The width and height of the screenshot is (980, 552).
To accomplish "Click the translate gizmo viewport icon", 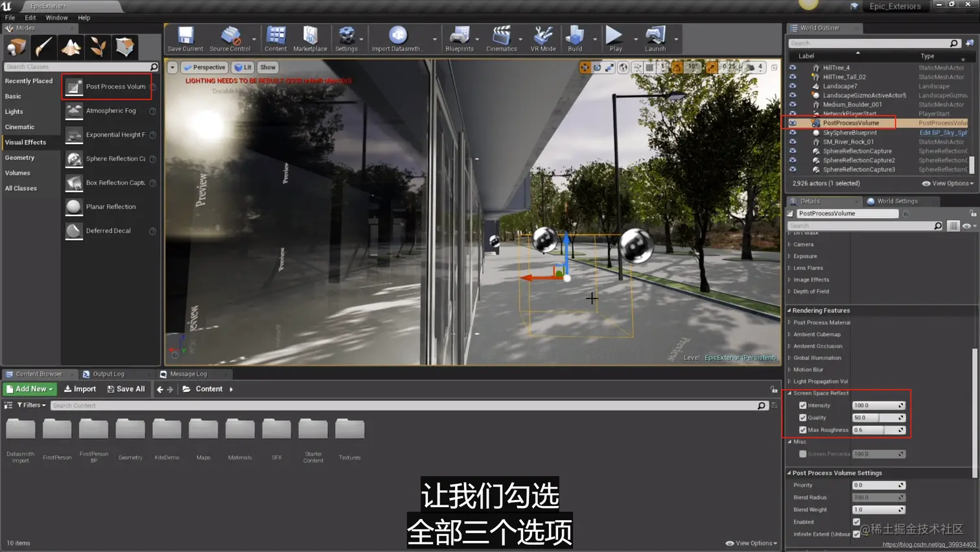I will [585, 67].
